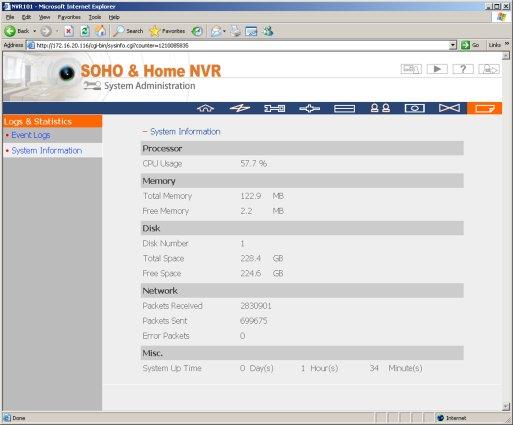Viewport: 513px width, 425px height.
Task: Open the View menu
Action: [x=44, y=17]
